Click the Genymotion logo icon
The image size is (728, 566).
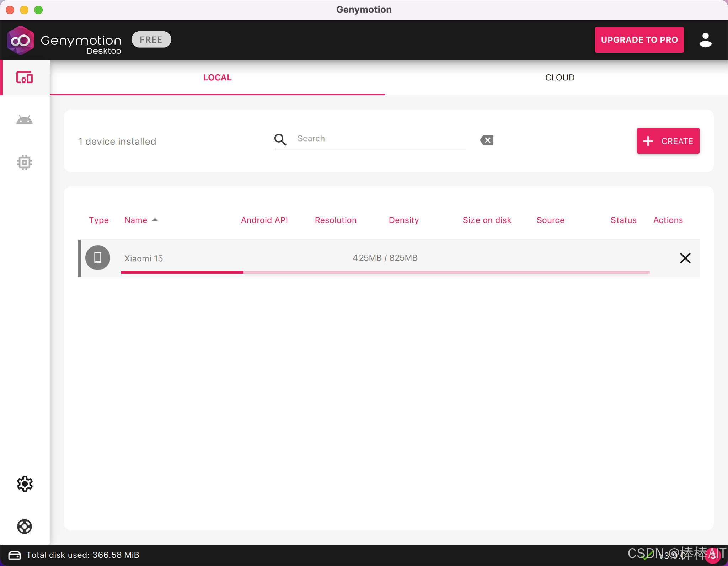pyautogui.click(x=21, y=40)
